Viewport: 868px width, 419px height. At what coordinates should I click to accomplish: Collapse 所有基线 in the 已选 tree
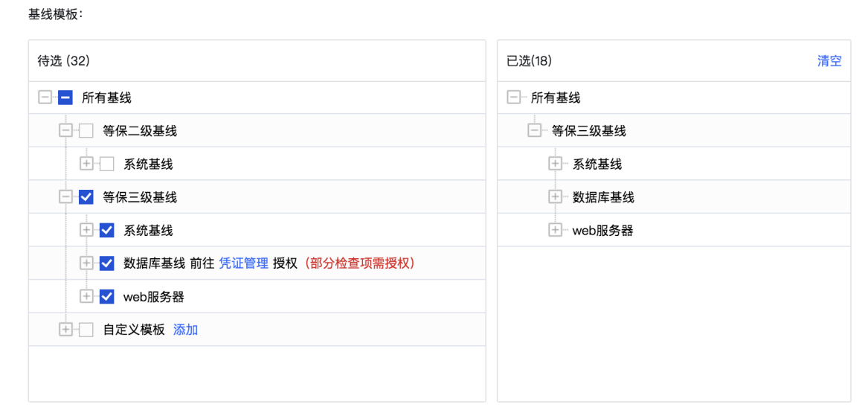[x=513, y=97]
